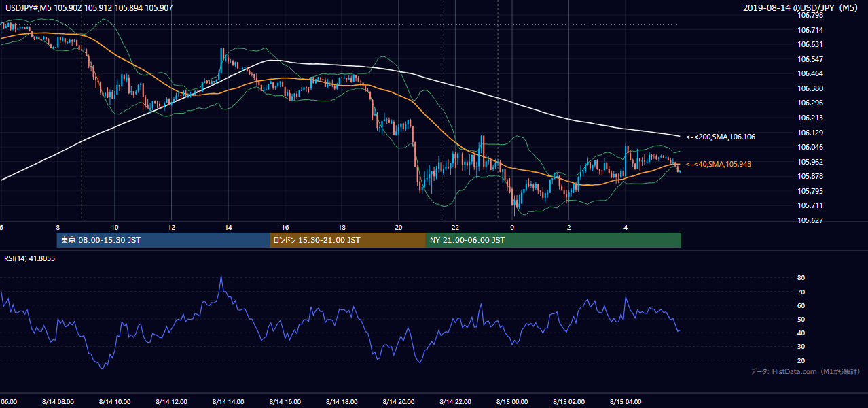Click the 8/15 04:00 time axis label
Screen dimensions: 868x408
point(626,401)
